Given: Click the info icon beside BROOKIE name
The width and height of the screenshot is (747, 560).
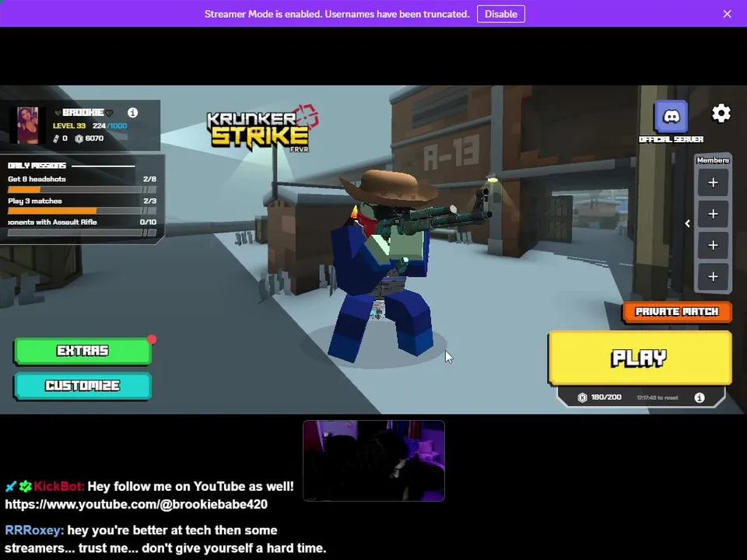Looking at the screenshot, I should [132, 112].
